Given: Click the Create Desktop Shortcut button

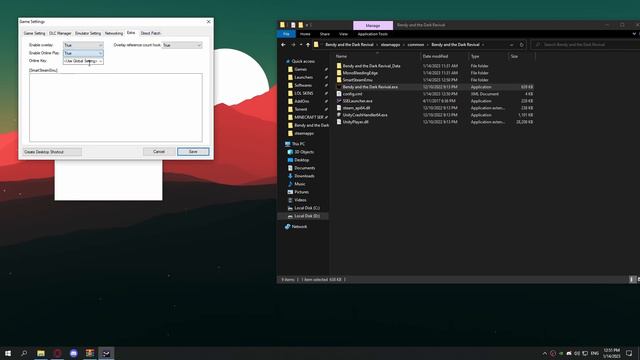Looking at the screenshot, I should tap(52, 152).
